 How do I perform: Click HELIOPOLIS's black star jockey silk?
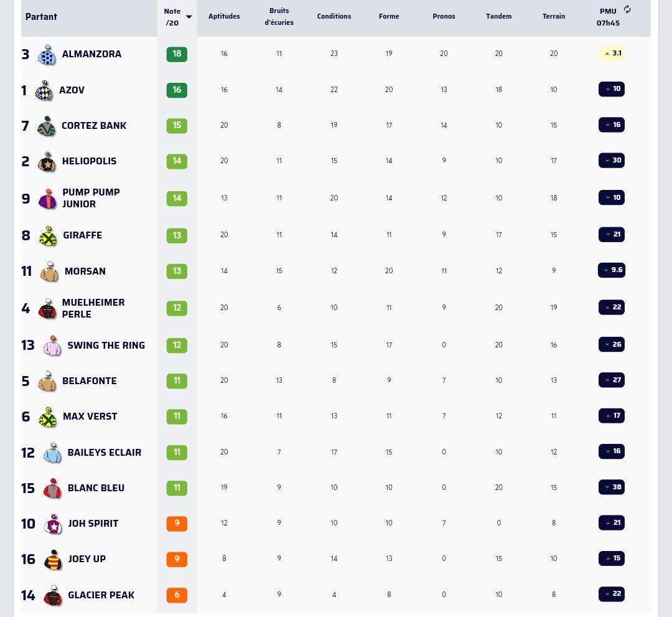(47, 162)
